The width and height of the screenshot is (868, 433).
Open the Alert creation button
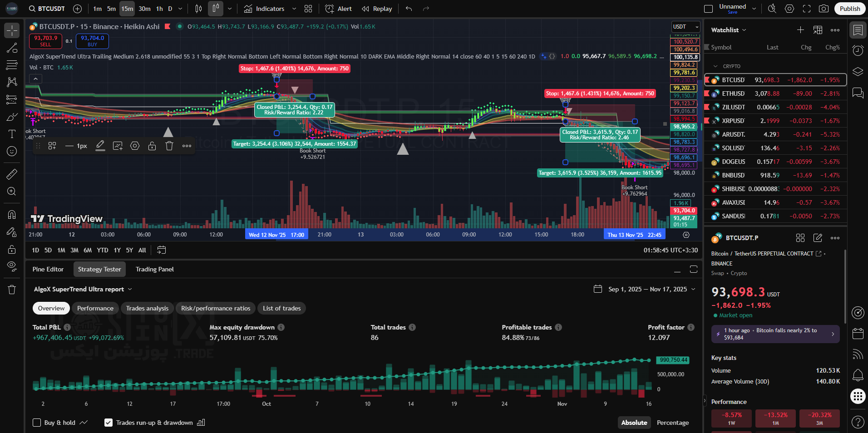tap(339, 9)
